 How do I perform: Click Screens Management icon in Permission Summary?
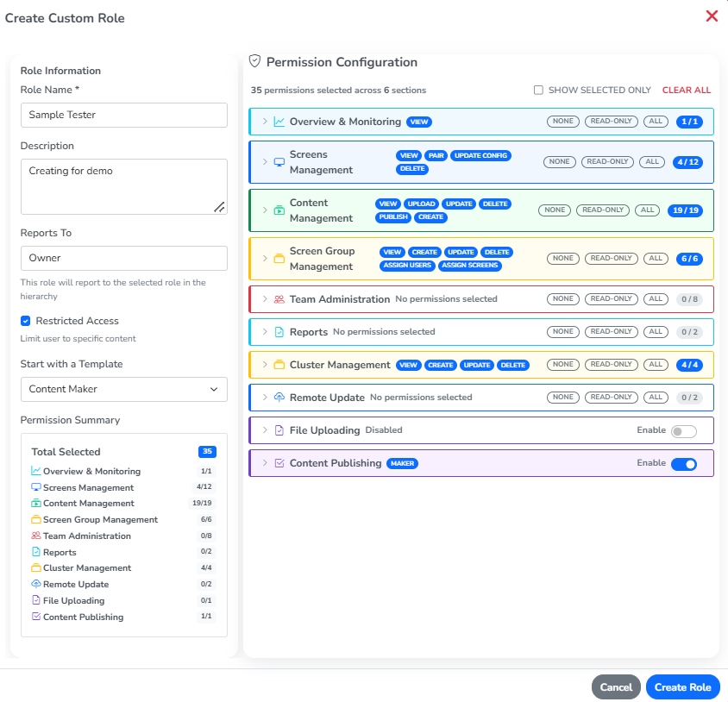(35, 487)
